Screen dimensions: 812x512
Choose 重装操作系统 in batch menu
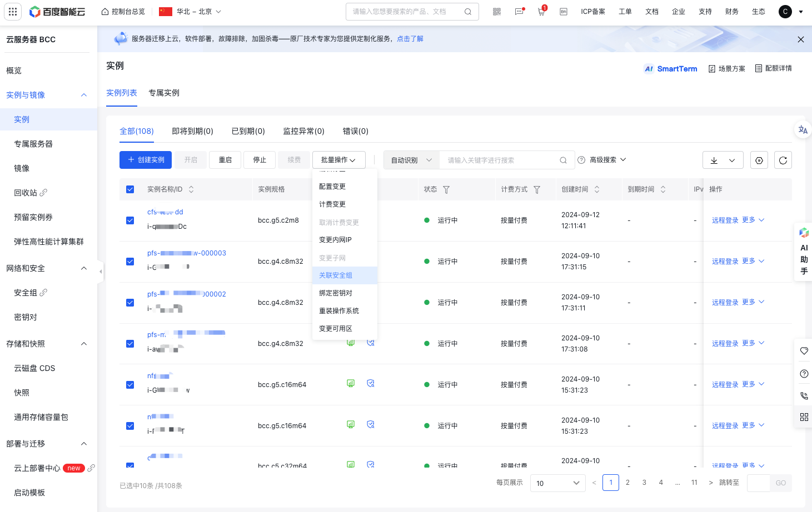point(345,311)
